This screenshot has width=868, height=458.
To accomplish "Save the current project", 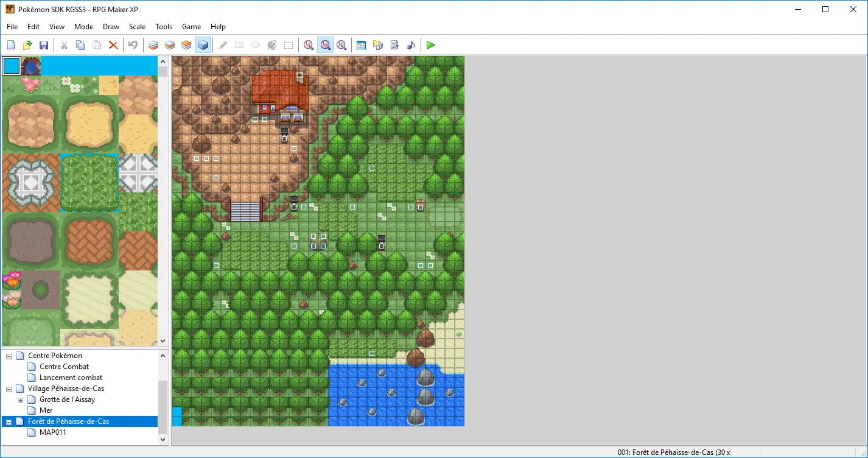I will coord(43,44).
